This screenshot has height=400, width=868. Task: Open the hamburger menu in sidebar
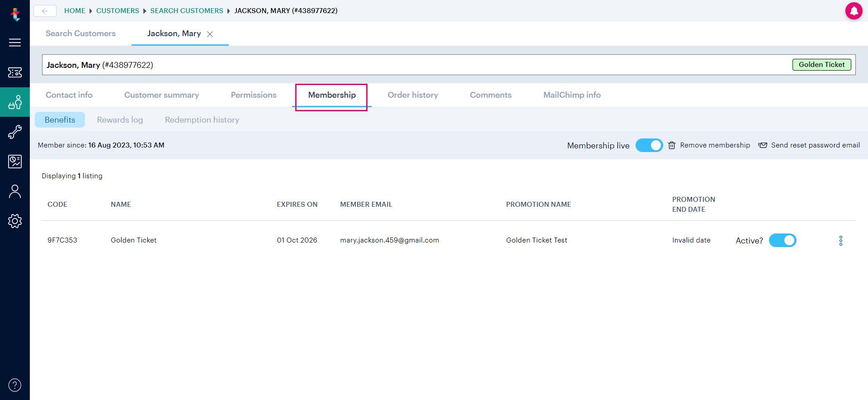[x=15, y=43]
